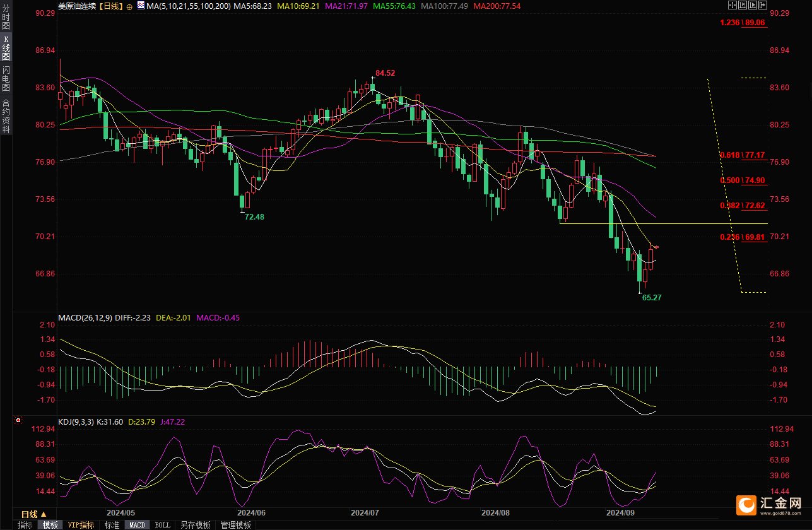Click the MA5:68.23 value
The image size is (812, 530).
[x=252, y=6]
